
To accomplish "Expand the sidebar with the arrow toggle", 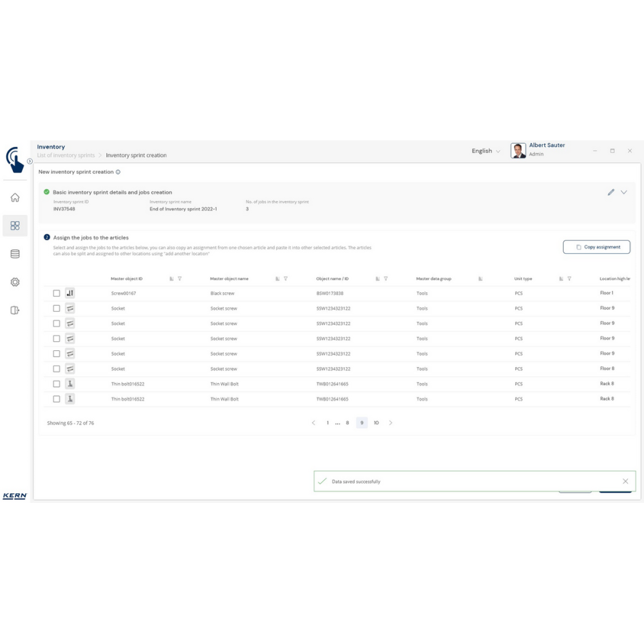I will click(30, 161).
